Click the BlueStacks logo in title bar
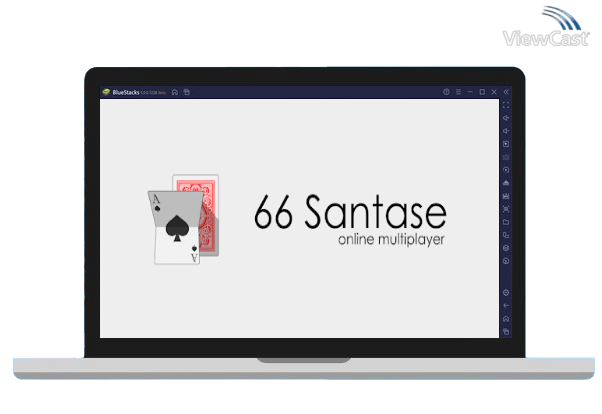Viewport: 602px width, 414px height. (x=106, y=92)
